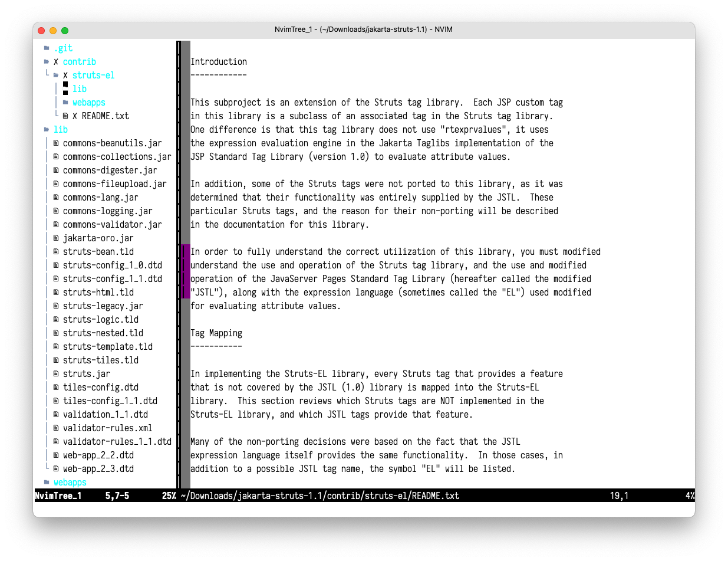
Task: Click the contrib folder icon
Action: 47,62
